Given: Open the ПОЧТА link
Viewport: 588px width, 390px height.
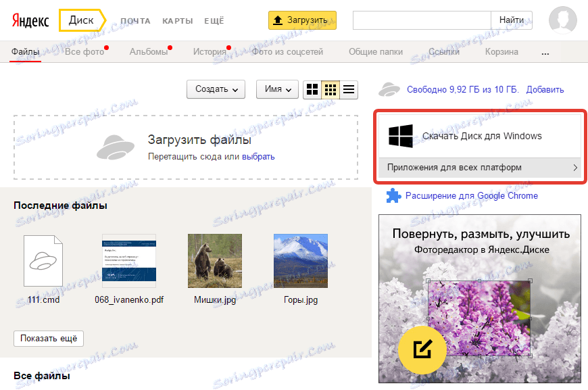Looking at the screenshot, I should [x=135, y=21].
